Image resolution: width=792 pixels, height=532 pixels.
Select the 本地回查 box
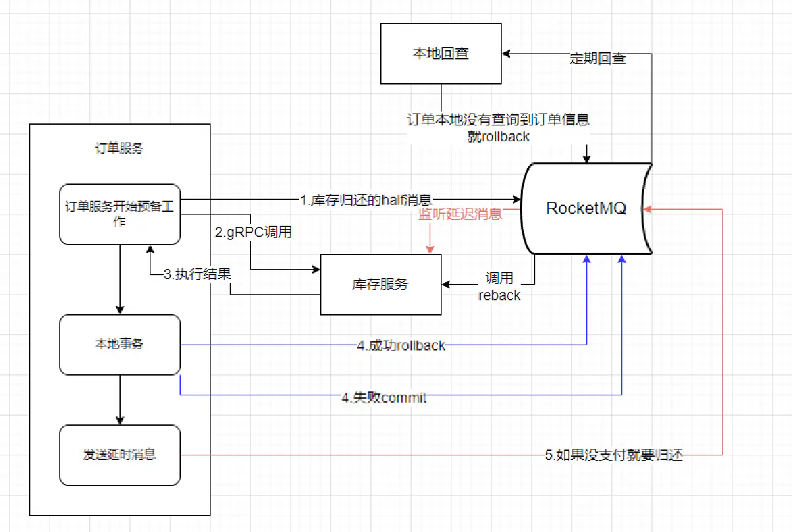[x=440, y=54]
